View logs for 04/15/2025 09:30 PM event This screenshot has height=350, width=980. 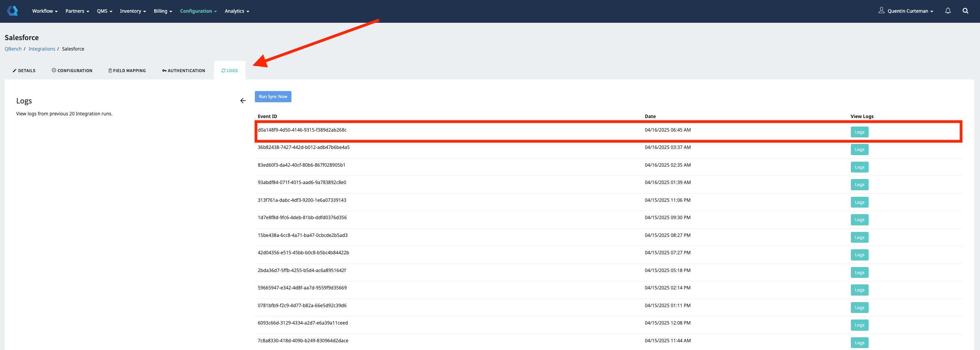pyautogui.click(x=859, y=220)
